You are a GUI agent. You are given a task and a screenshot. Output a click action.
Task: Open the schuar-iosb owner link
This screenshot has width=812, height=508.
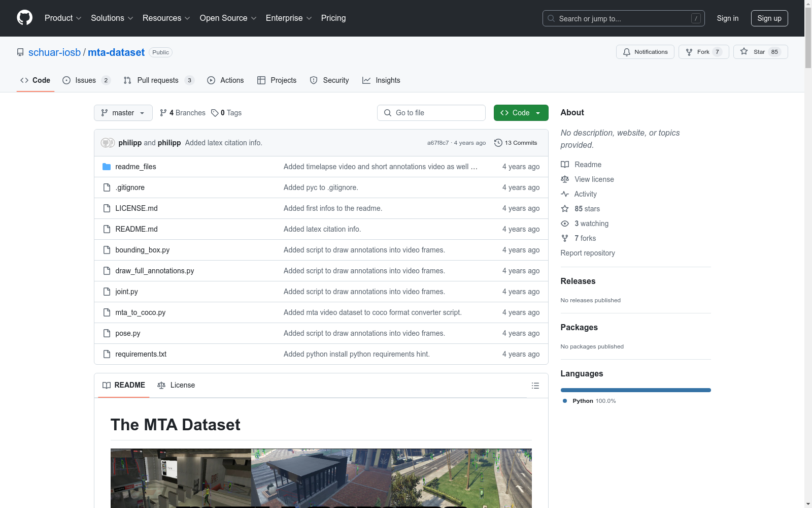point(54,52)
